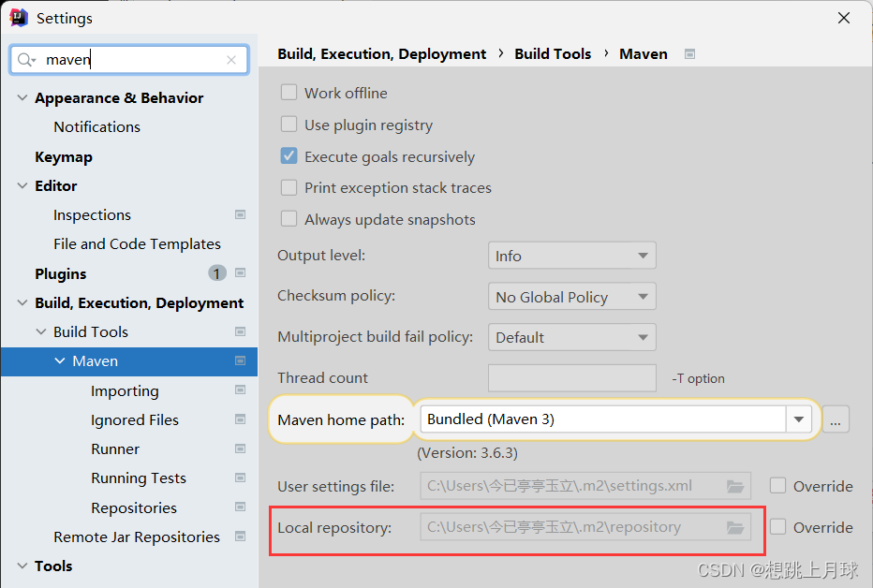Open the Repositories settings page
The width and height of the screenshot is (873, 588).
click(x=134, y=507)
